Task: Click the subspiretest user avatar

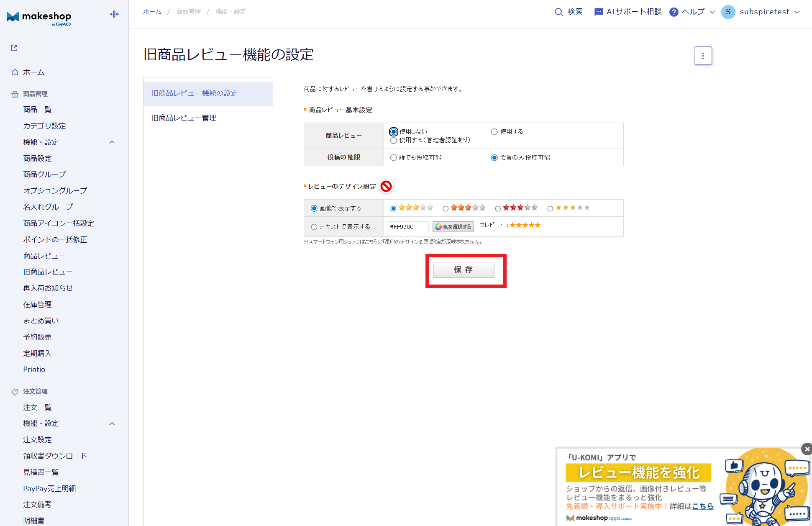Action: point(728,12)
